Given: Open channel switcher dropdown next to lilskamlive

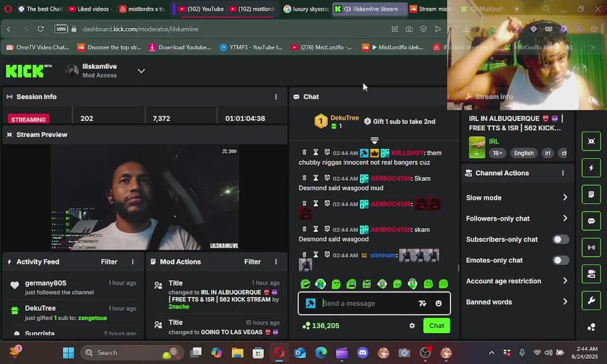Looking at the screenshot, I should pyautogui.click(x=141, y=71).
